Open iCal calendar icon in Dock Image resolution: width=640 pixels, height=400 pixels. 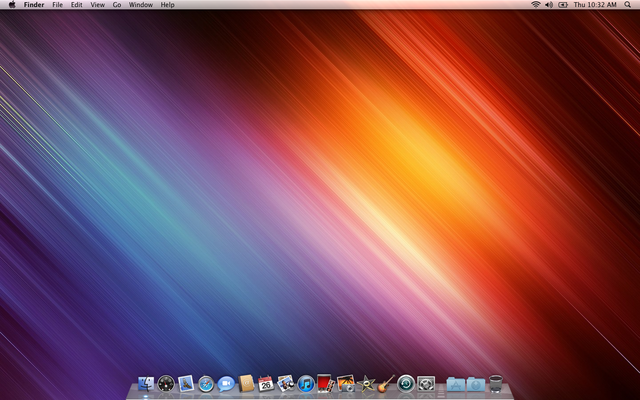click(266, 384)
